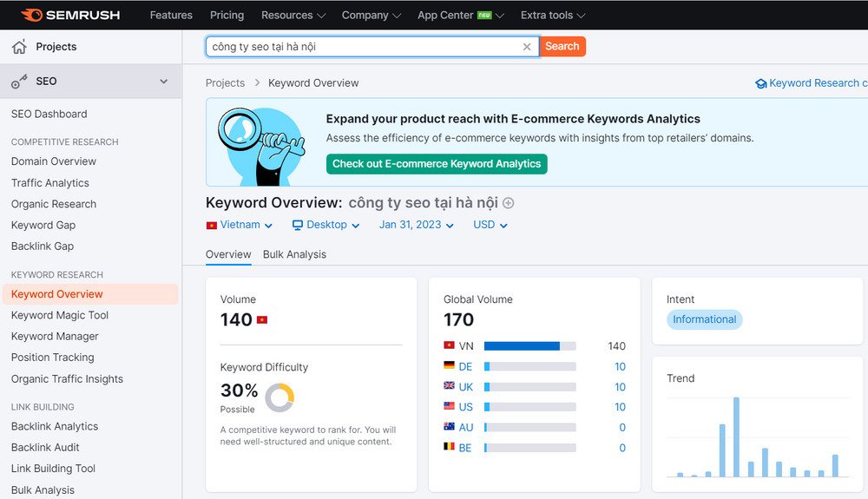The width and height of the screenshot is (868, 499).
Task: Open Backlink Audit in sidebar
Action: click(45, 448)
